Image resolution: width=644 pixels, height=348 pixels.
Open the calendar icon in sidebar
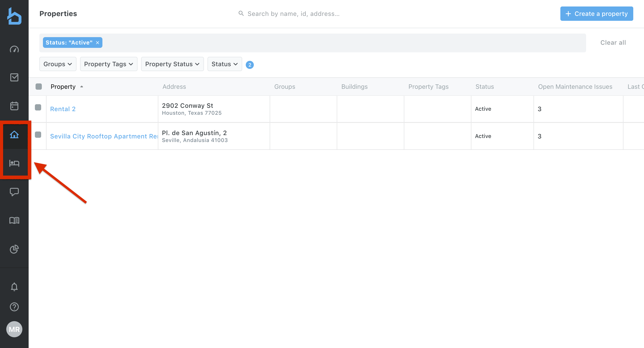coord(14,106)
